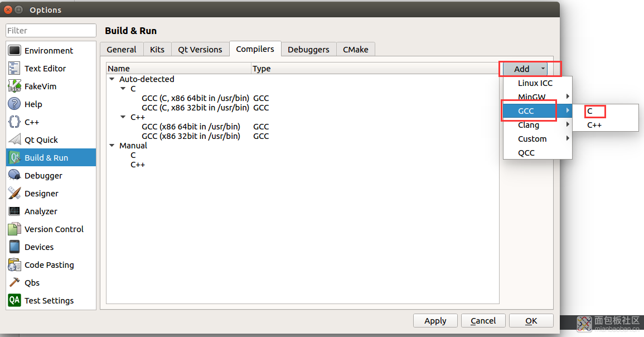This screenshot has width=644, height=337.
Task: Sort by the Type column header
Action: [x=375, y=69]
